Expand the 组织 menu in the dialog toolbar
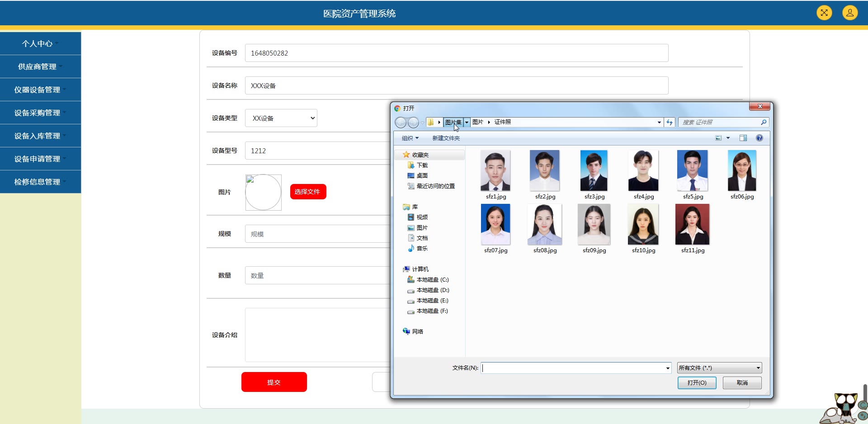The width and height of the screenshot is (868, 424). (410, 138)
